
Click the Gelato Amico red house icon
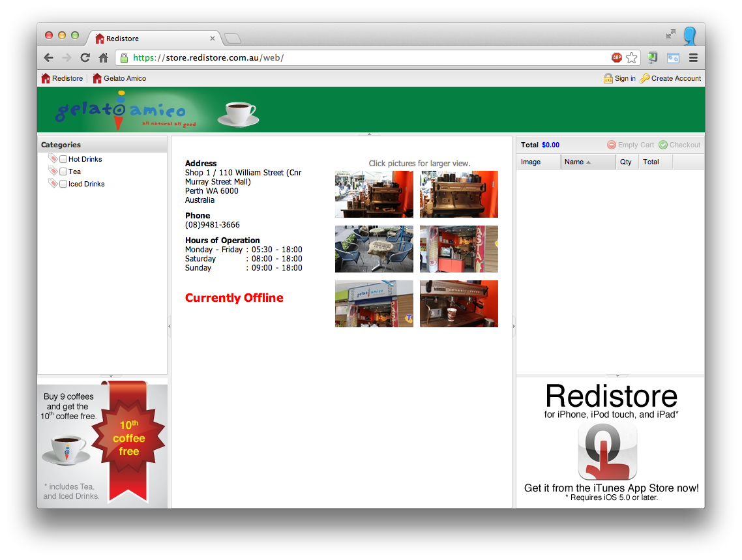pyautogui.click(x=97, y=78)
